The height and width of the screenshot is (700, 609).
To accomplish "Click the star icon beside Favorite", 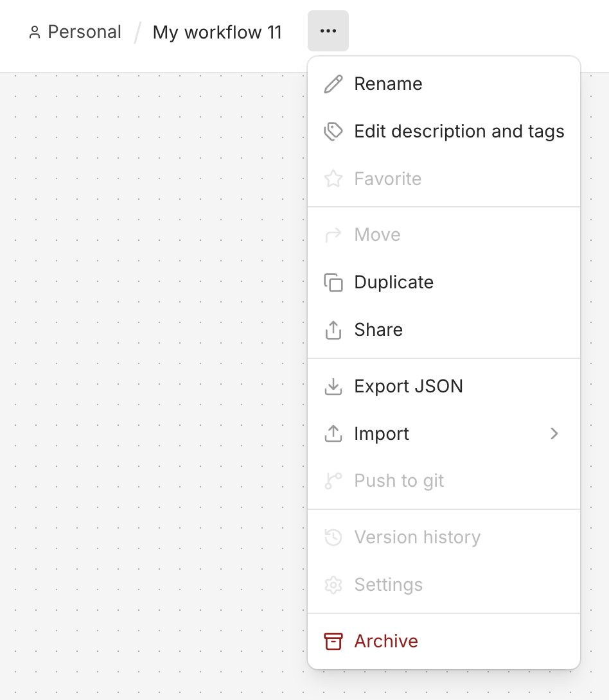I will point(333,179).
